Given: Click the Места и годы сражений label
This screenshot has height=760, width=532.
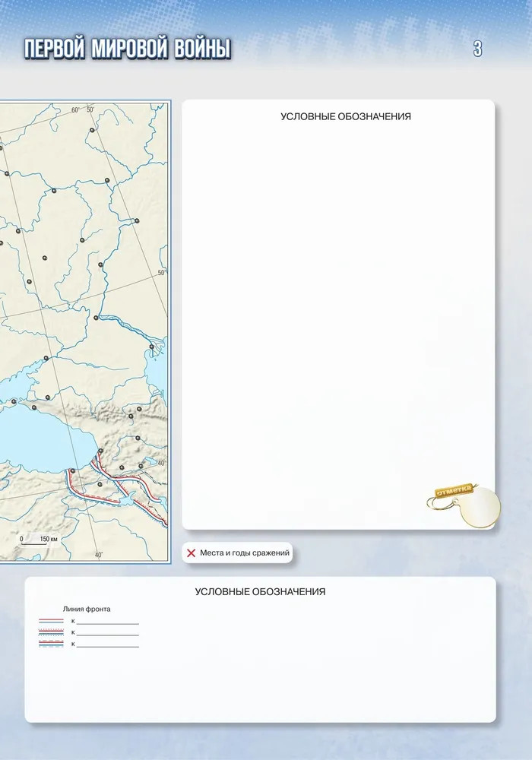Looking at the screenshot, I should pos(245,553).
